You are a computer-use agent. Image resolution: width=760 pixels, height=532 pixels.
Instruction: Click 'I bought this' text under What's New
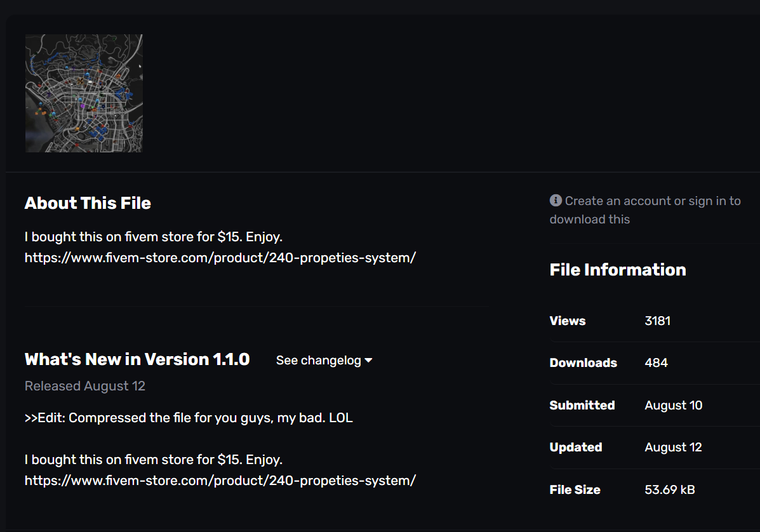tap(154, 460)
